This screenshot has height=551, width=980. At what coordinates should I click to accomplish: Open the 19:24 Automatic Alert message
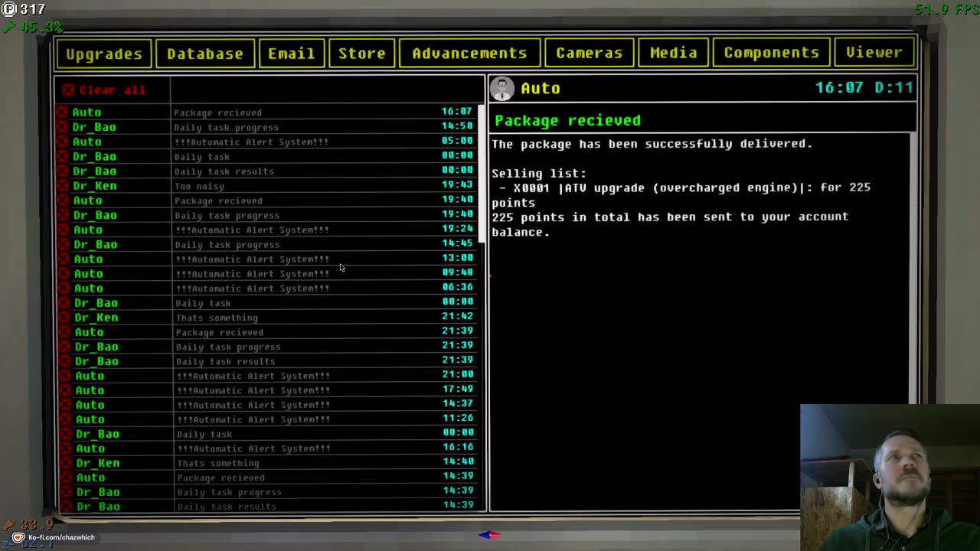pos(266,230)
